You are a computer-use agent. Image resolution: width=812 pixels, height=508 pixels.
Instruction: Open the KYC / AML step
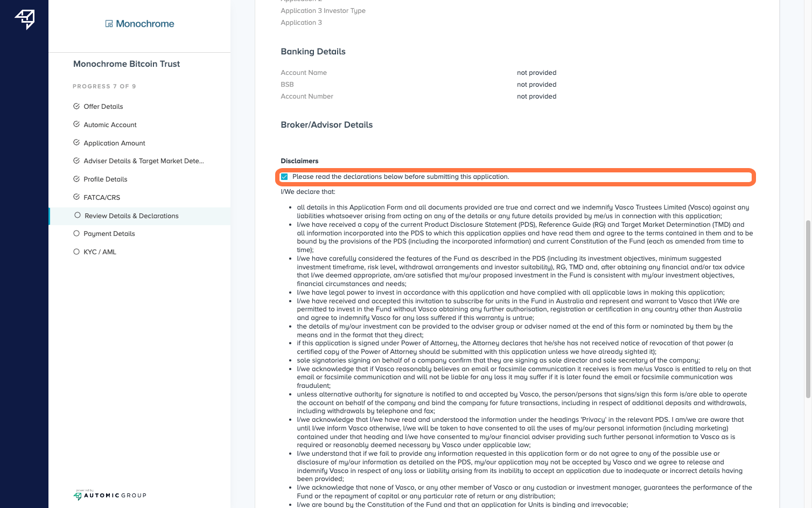[100, 252]
